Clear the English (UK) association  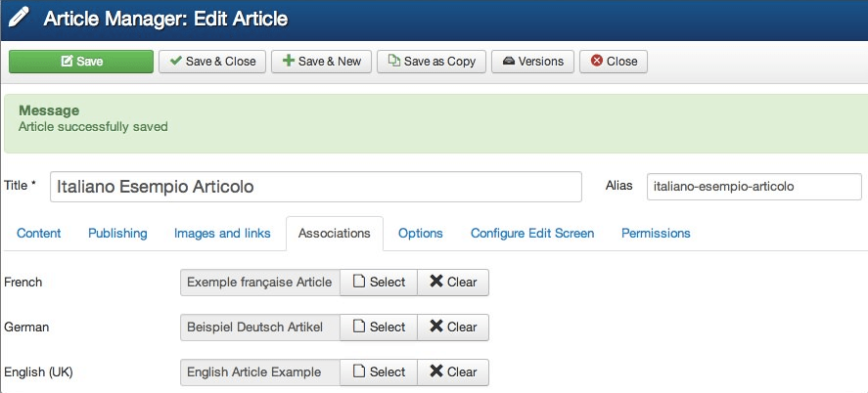(x=453, y=372)
